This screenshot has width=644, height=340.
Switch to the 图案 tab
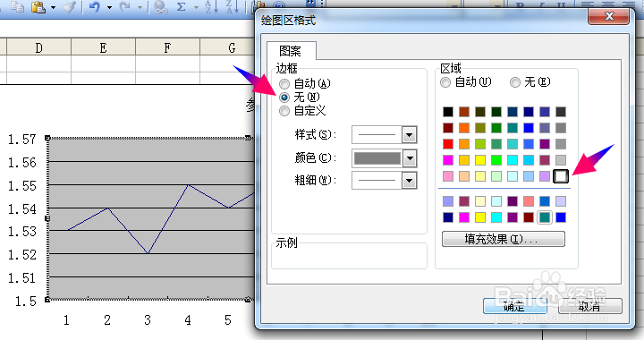pos(291,51)
